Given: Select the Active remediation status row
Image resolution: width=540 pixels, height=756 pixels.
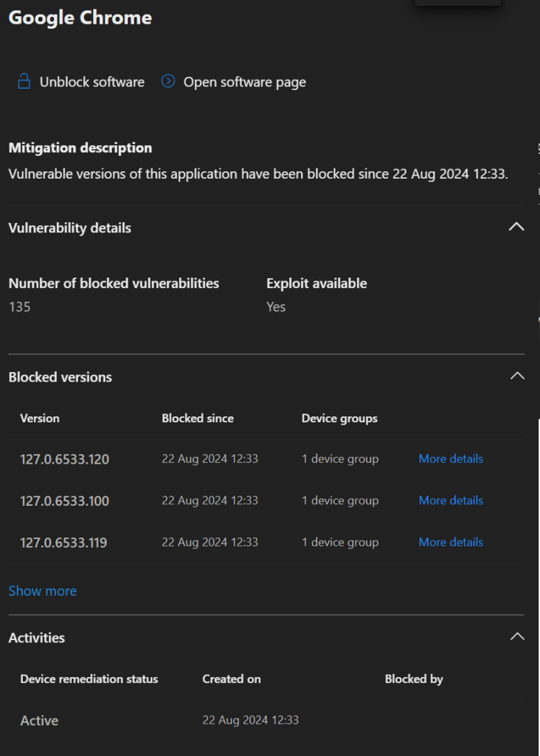Looking at the screenshot, I should coord(39,721).
